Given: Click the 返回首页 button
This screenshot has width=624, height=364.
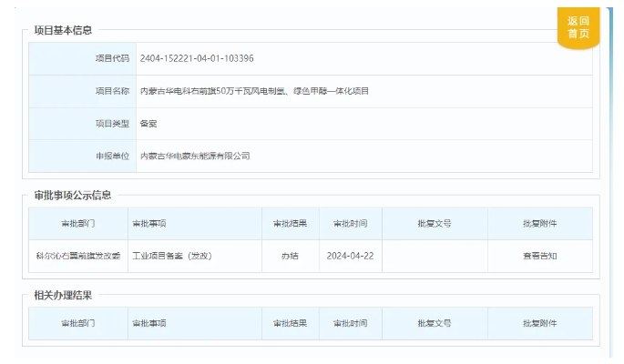Looking at the screenshot, I should click(x=578, y=27).
